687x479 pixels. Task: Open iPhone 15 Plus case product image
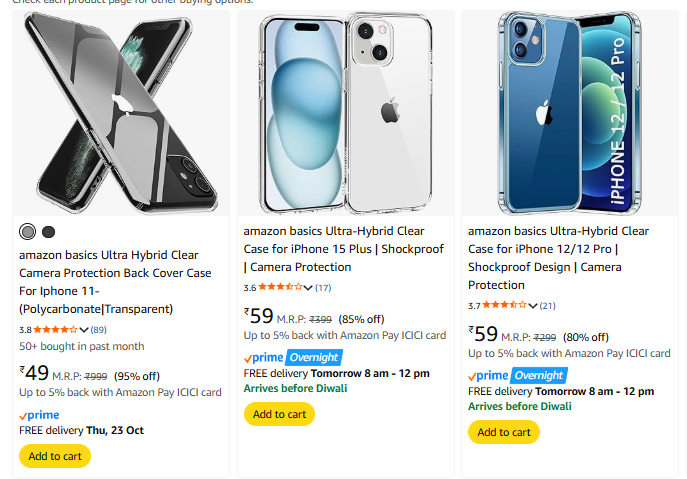[x=345, y=112]
